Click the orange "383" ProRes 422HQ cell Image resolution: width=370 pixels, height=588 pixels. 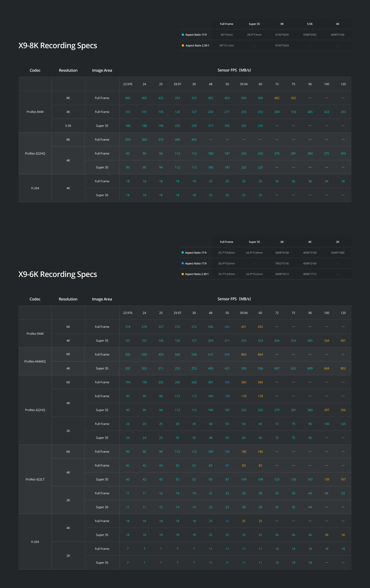(x=244, y=382)
